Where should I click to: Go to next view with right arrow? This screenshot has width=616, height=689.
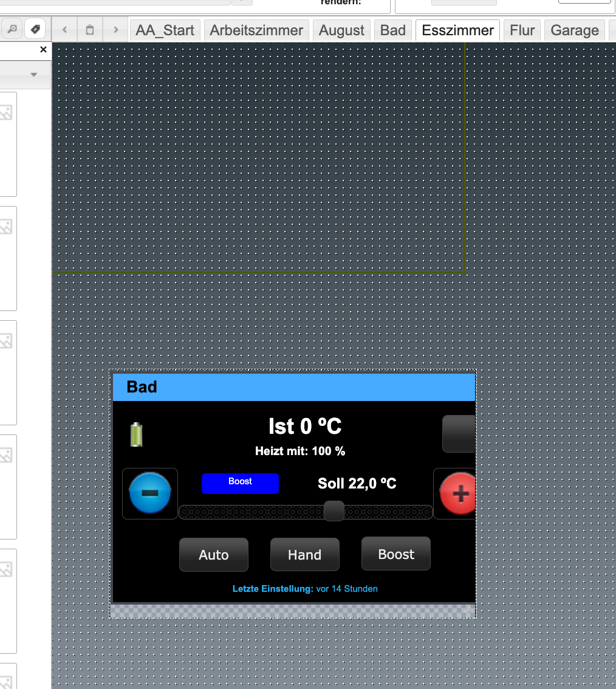click(115, 30)
